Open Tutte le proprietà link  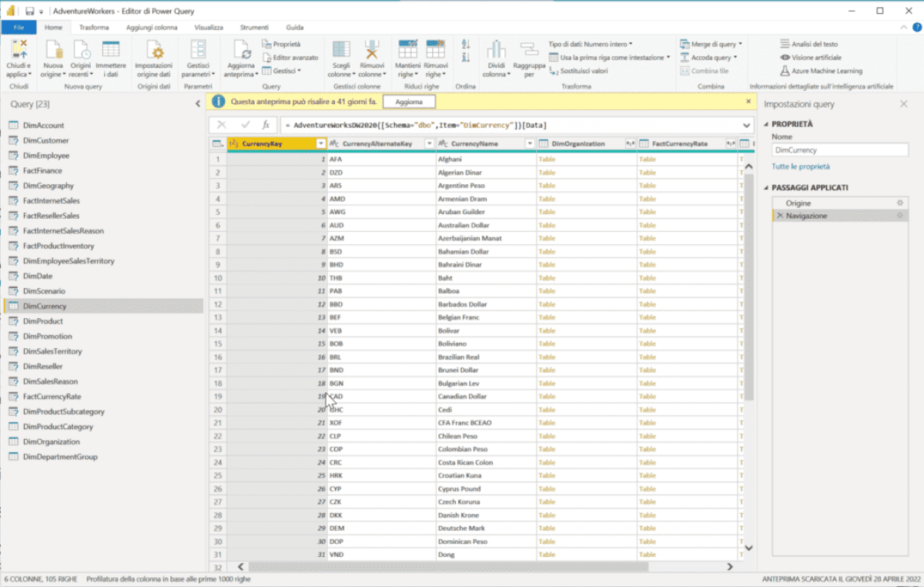point(801,166)
